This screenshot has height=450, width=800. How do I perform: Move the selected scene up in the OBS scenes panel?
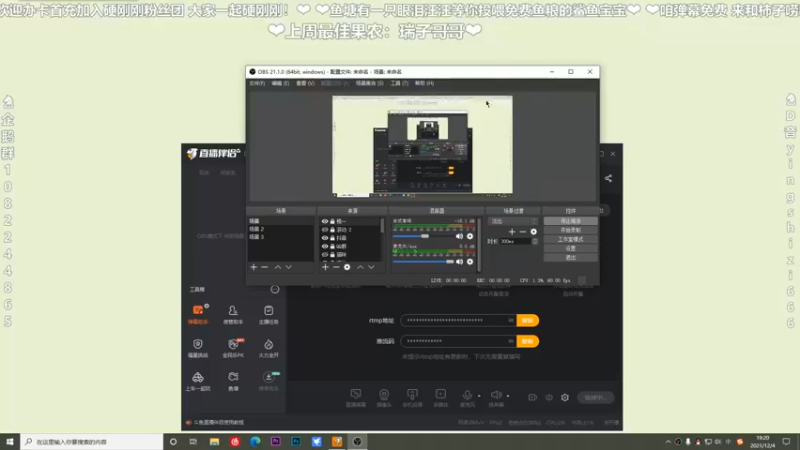pos(278,267)
